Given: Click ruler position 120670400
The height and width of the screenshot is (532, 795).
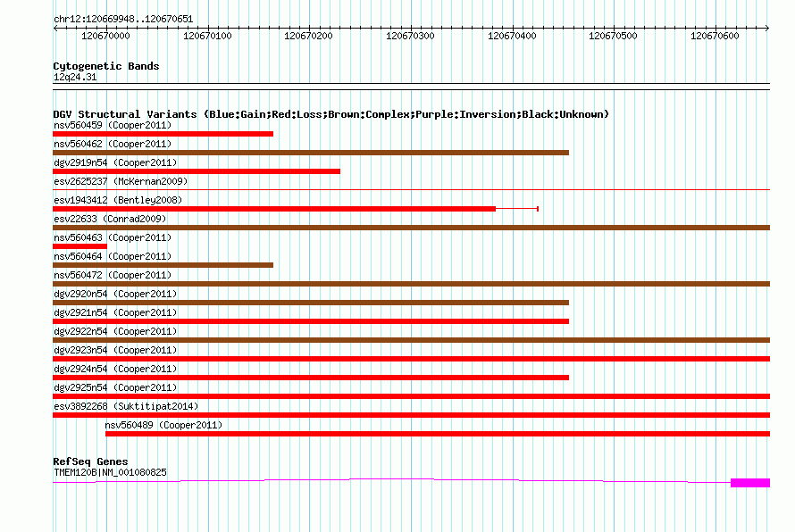Looking at the screenshot, I should [512, 36].
